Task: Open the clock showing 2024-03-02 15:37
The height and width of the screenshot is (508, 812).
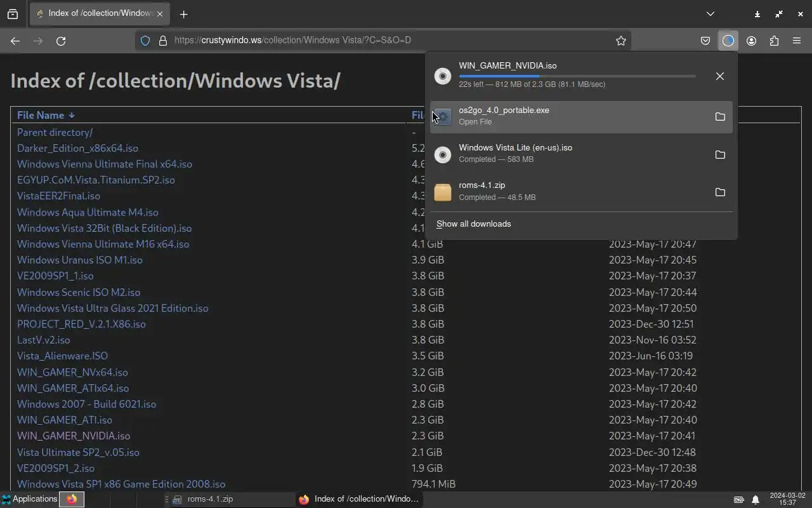Action: coord(787,499)
